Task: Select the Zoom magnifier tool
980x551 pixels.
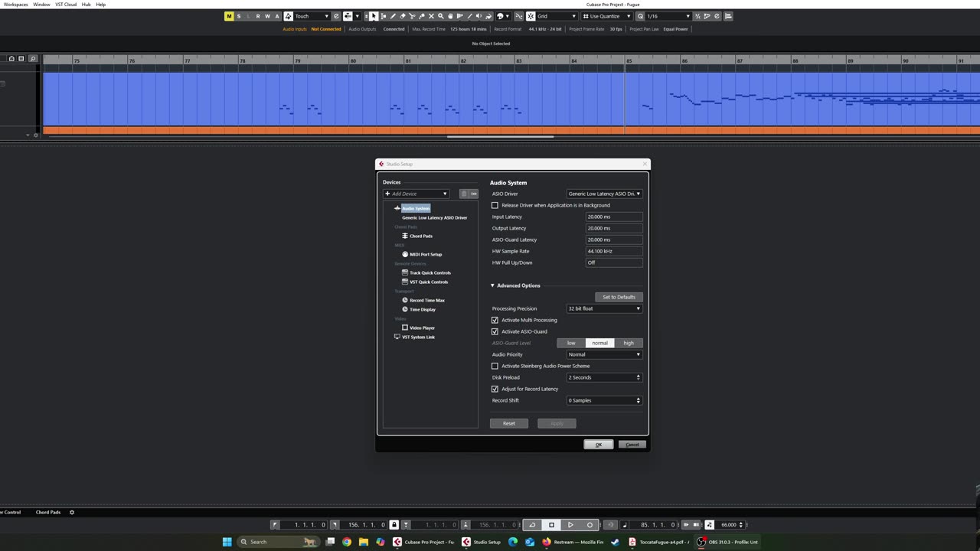Action: tap(440, 16)
